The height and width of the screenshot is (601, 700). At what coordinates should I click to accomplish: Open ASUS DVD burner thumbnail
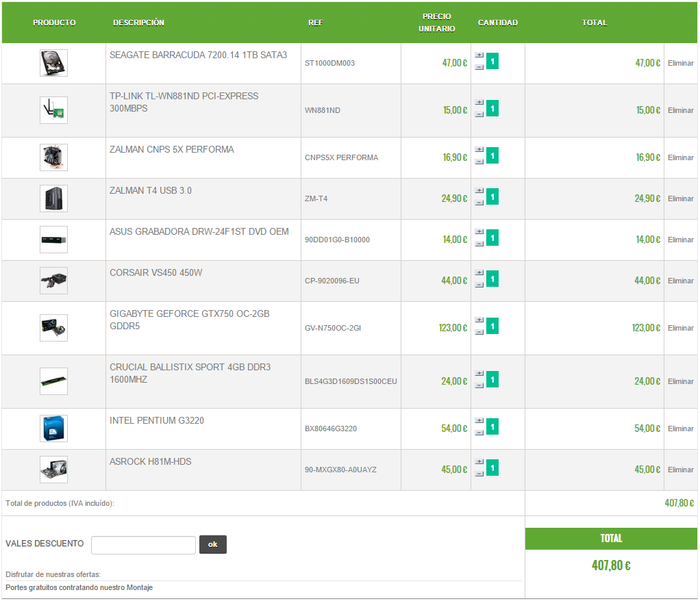(53, 240)
